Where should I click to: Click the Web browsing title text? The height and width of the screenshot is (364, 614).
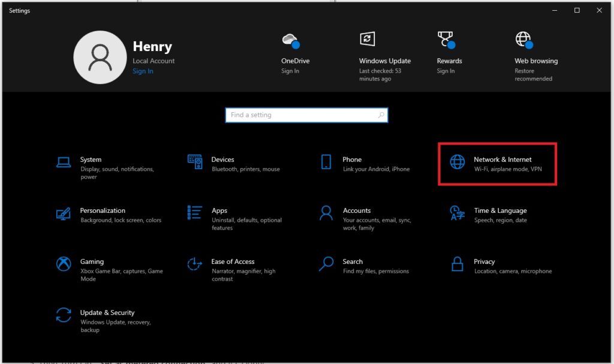click(536, 61)
